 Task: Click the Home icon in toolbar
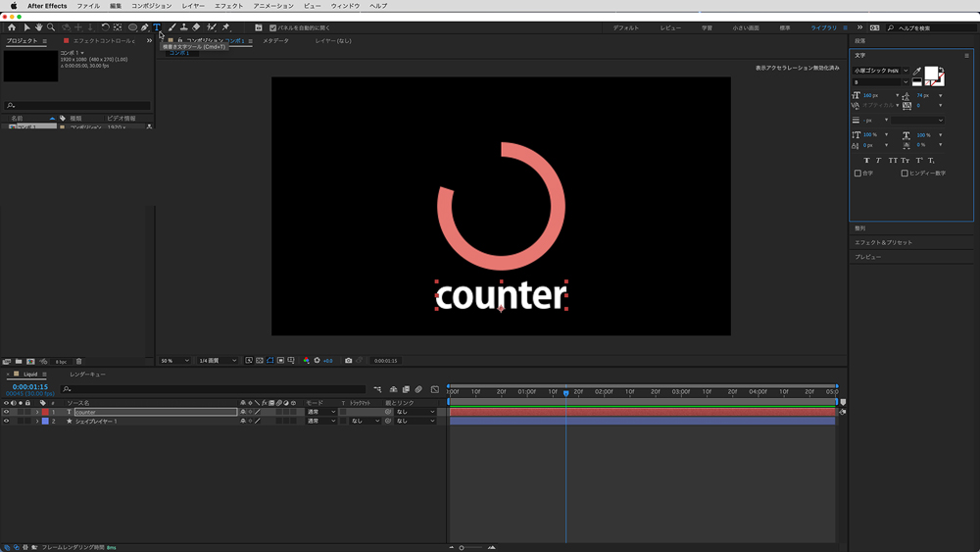coord(12,27)
